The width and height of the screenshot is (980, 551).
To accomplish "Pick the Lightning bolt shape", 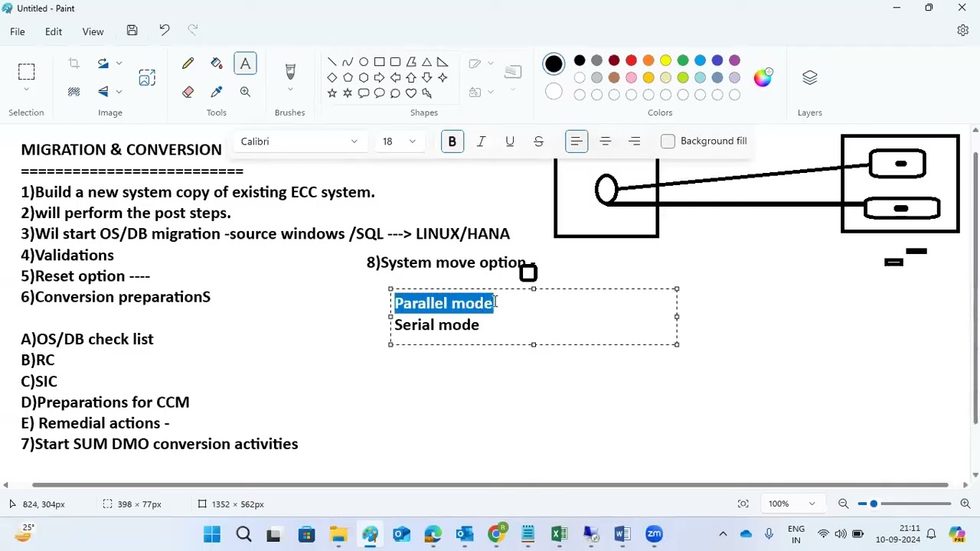I will pos(426,93).
